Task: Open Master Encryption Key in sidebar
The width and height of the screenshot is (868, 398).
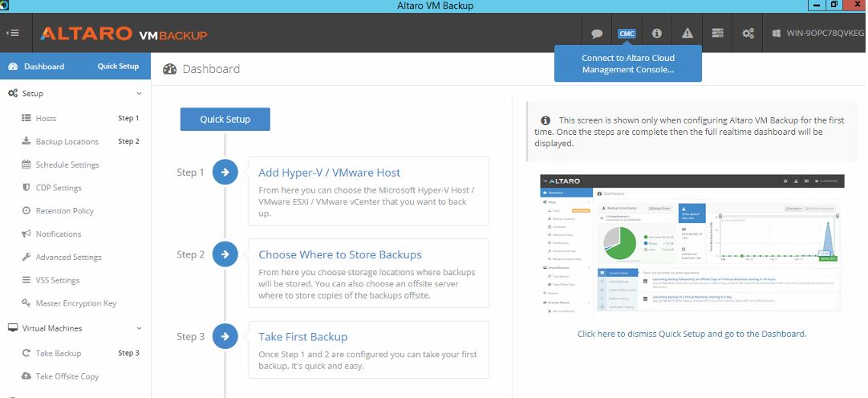Action: (76, 303)
